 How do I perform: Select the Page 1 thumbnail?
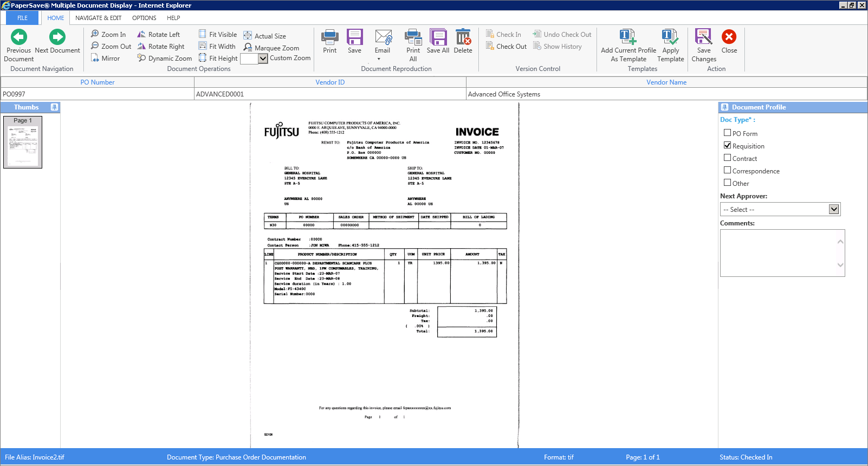tap(23, 142)
